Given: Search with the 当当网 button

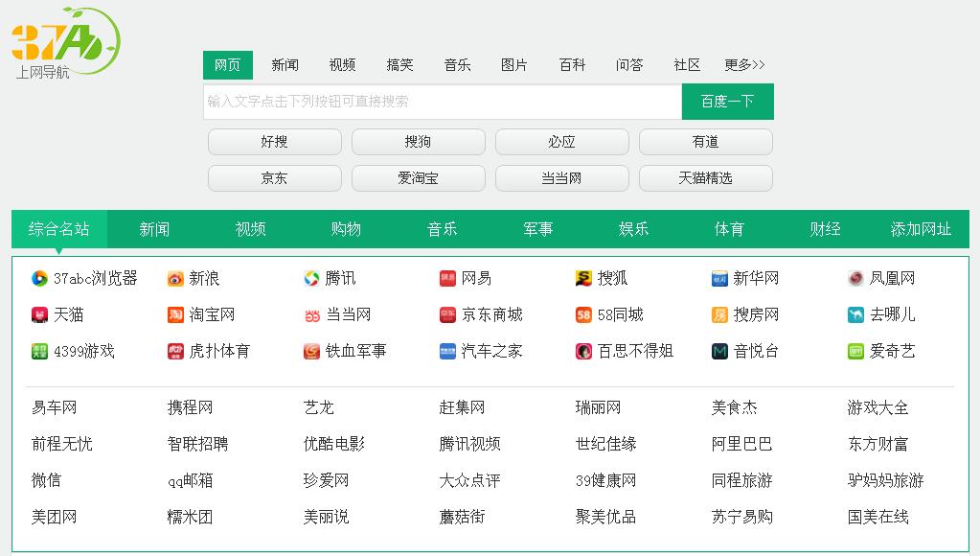Looking at the screenshot, I should coord(562,178).
